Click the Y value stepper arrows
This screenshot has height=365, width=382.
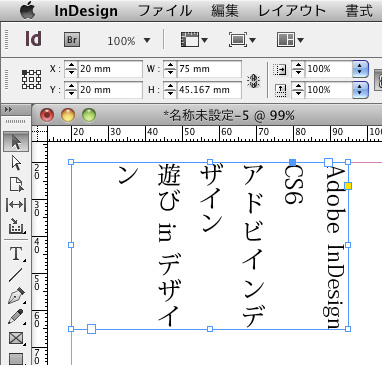tap(71, 90)
